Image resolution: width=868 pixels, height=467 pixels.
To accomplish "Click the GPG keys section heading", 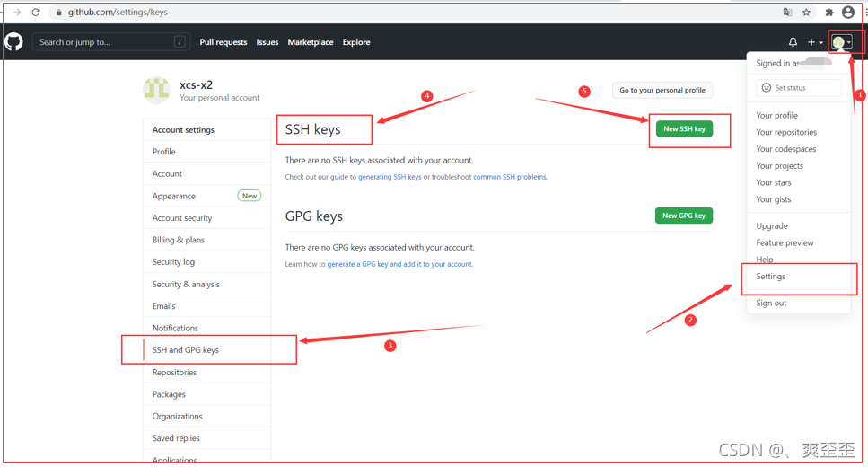I will (x=314, y=216).
